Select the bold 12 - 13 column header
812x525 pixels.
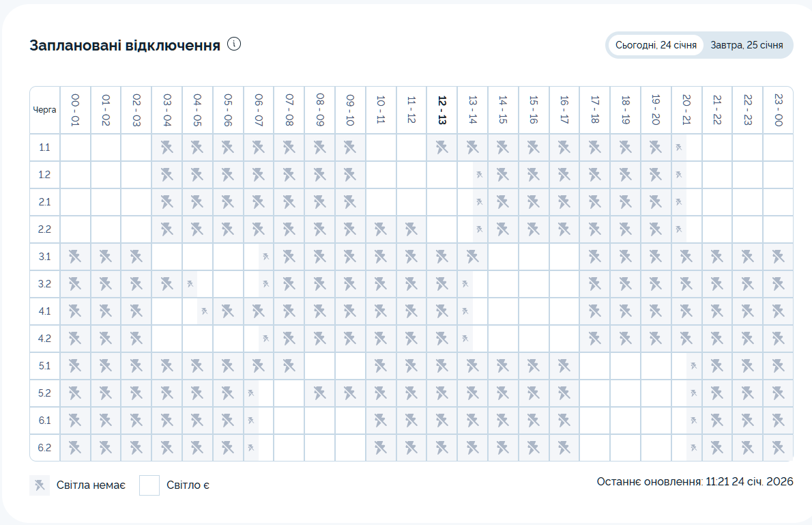click(x=442, y=110)
